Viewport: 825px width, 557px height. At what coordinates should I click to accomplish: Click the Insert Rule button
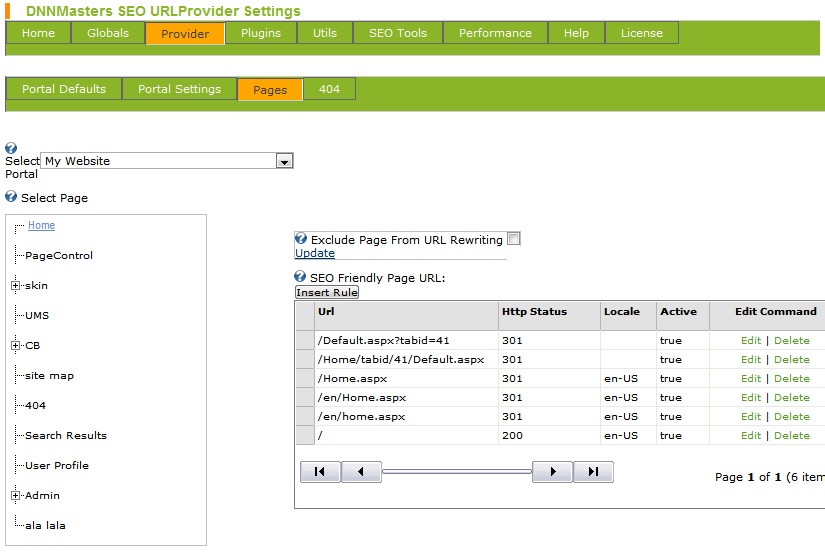click(327, 292)
